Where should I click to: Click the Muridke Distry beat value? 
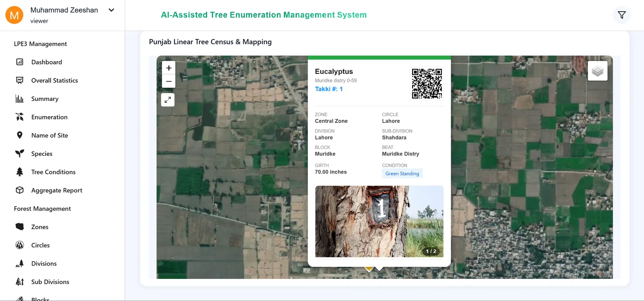(x=400, y=154)
